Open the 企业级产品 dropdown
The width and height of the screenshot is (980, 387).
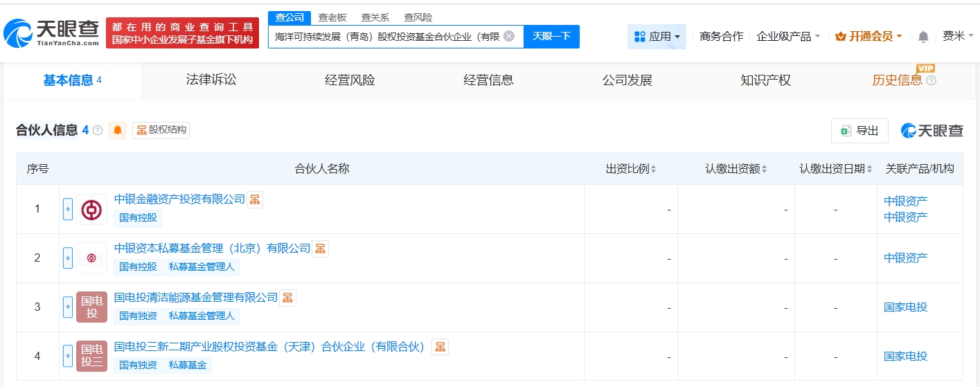tap(788, 37)
